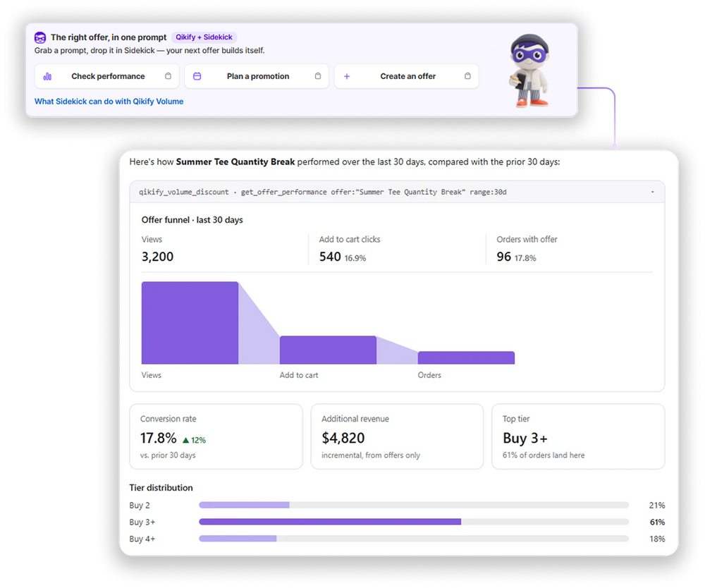This screenshot has width=705, height=588.
Task: Click the Plan a promotion button
Action: pyautogui.click(x=257, y=76)
